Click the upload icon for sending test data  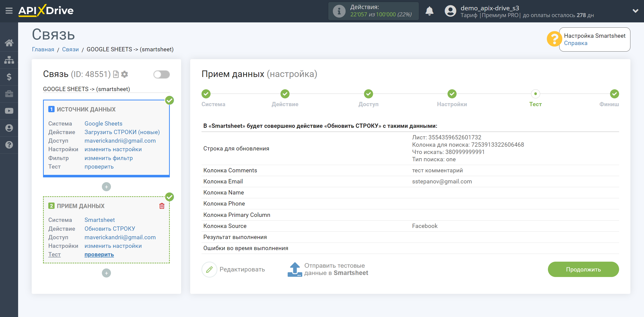tap(295, 269)
